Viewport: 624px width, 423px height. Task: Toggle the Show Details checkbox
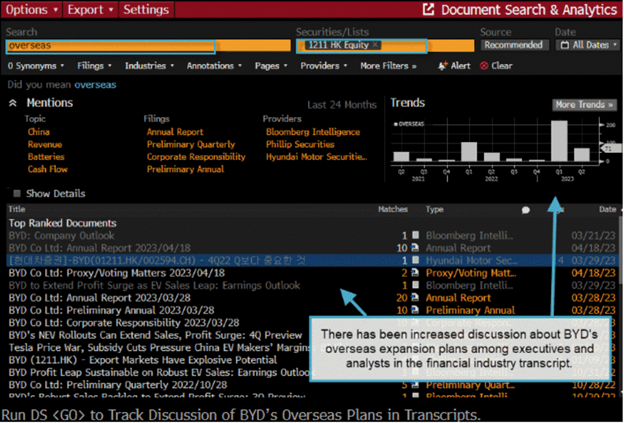click(x=17, y=194)
